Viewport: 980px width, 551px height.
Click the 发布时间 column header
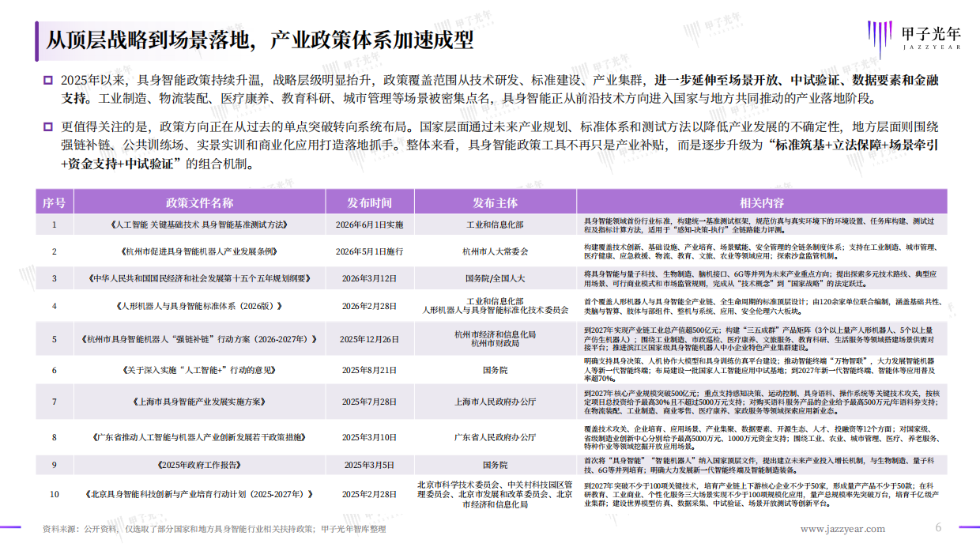click(369, 202)
